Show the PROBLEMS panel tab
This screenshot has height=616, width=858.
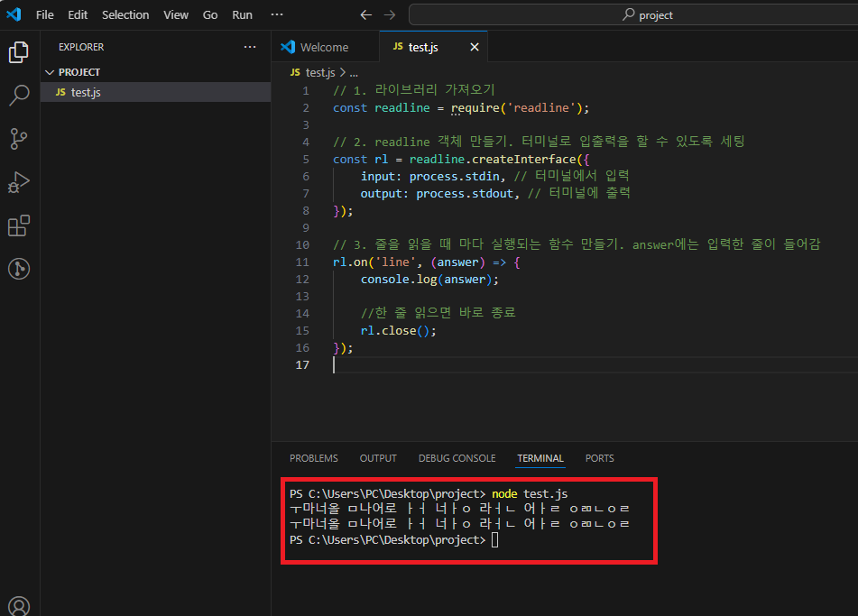pyautogui.click(x=314, y=458)
